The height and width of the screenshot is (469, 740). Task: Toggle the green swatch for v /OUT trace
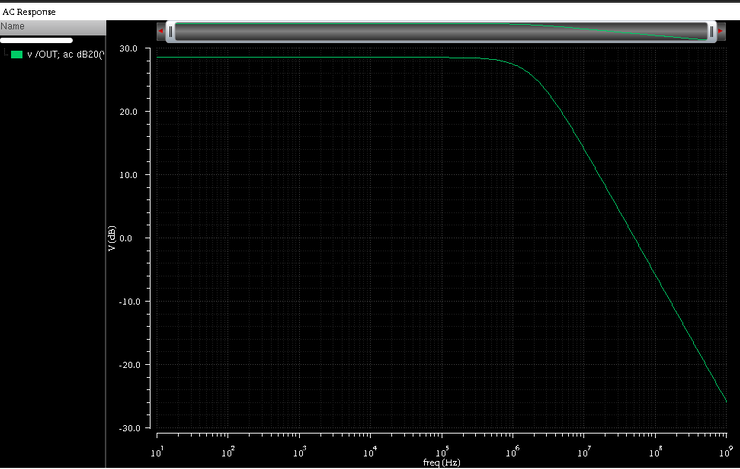pos(17,55)
